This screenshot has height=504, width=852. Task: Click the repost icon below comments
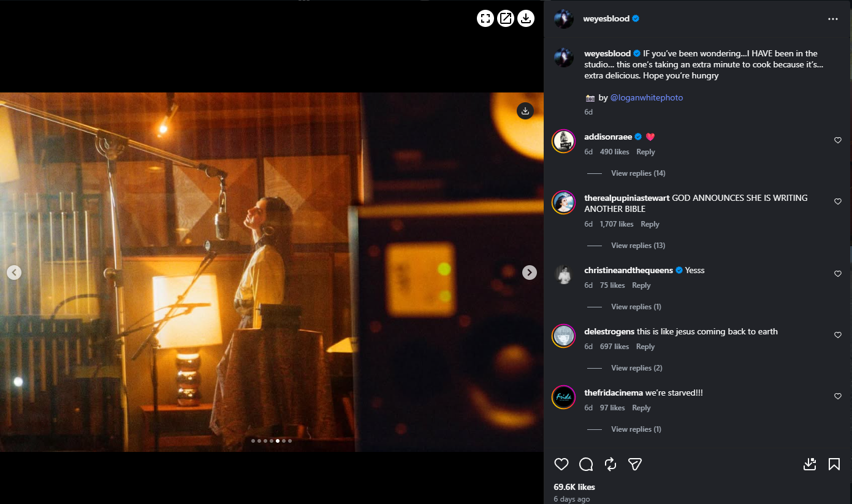click(610, 464)
